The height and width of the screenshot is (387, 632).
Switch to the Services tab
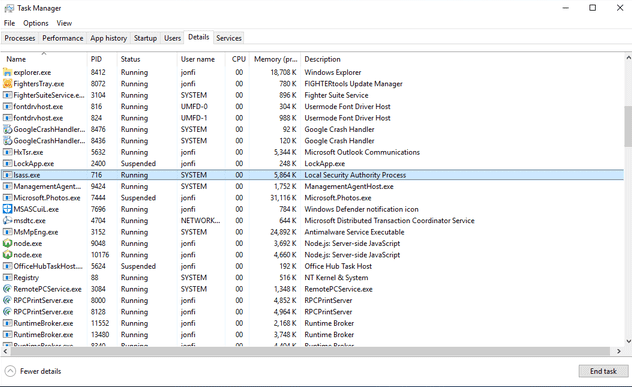click(229, 38)
